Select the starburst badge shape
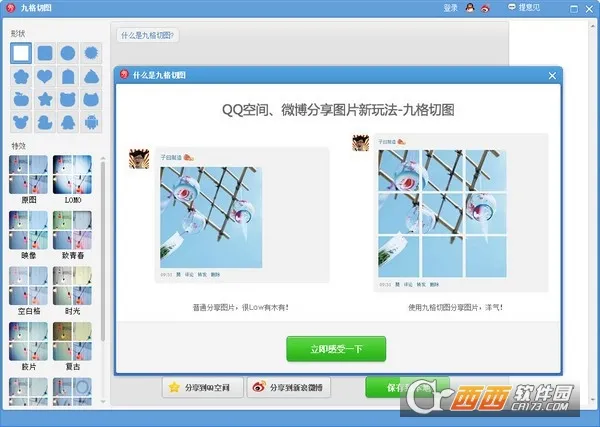 91,53
